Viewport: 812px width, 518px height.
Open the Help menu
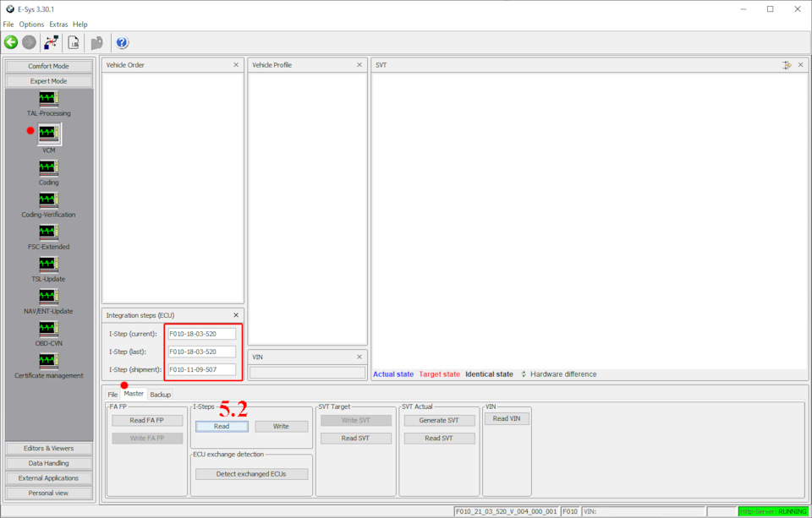80,25
